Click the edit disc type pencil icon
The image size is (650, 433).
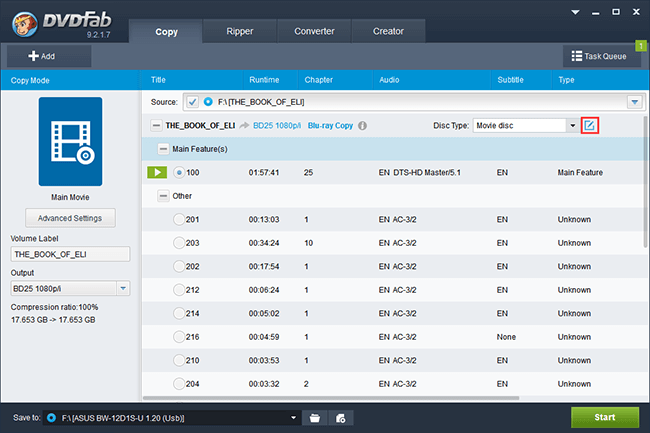(589, 125)
